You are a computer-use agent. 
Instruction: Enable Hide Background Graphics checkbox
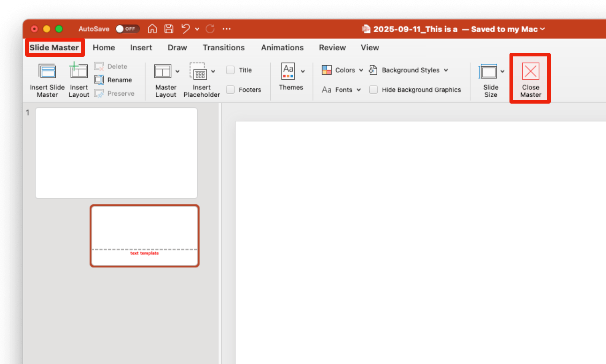[373, 90]
